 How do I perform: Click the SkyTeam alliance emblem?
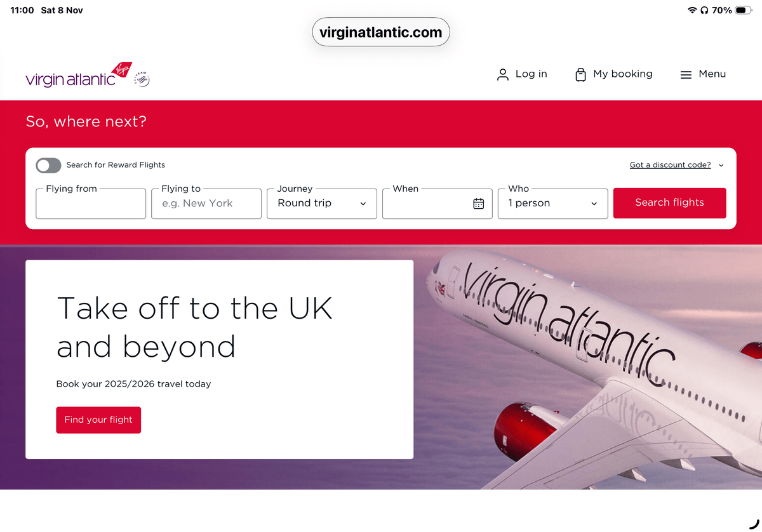(142, 79)
